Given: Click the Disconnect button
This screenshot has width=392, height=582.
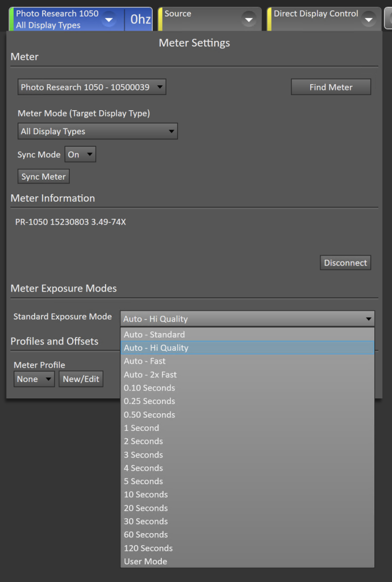Looking at the screenshot, I should point(345,263).
